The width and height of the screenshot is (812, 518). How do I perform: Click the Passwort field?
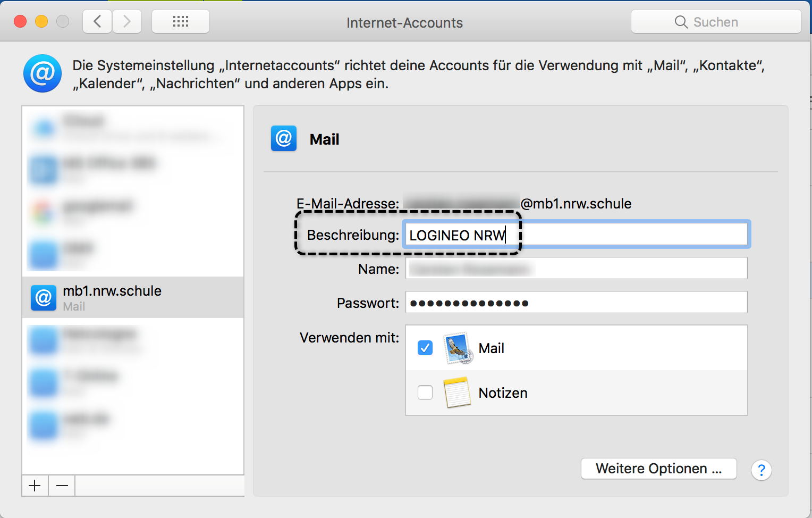tap(577, 303)
